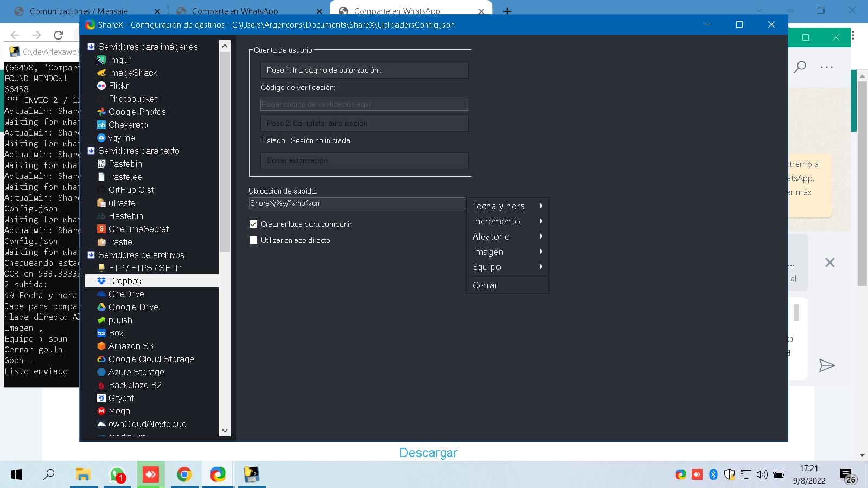This screenshot has height=488, width=868.
Task: Select the Dropbox icon
Action: (x=101, y=281)
